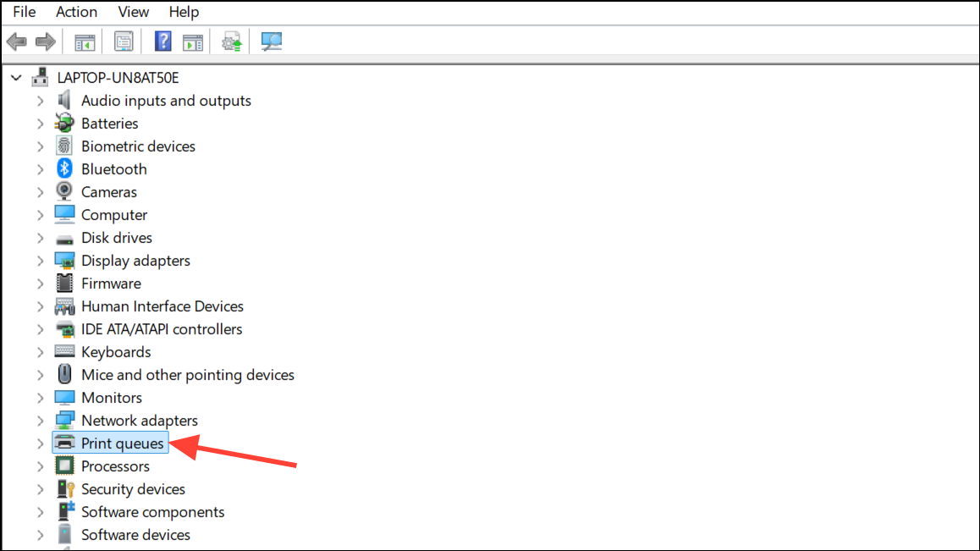The image size is (980, 551).
Task: Click the Print queues printer icon
Action: 64,443
